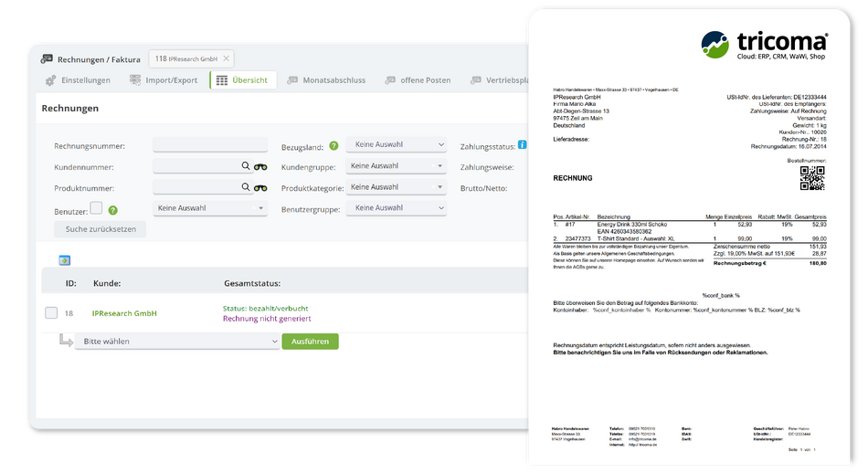Open the Benutzergruppe dropdown
Image resolution: width=868 pixels, height=474 pixels.
397,208
